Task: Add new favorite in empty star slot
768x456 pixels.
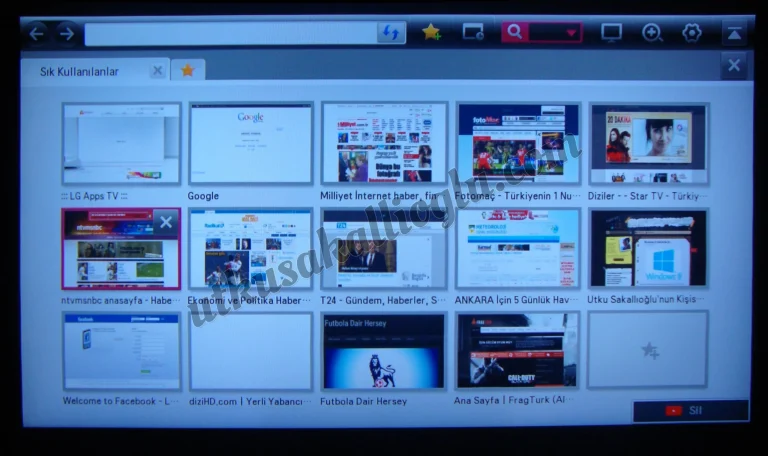Action: click(x=648, y=350)
